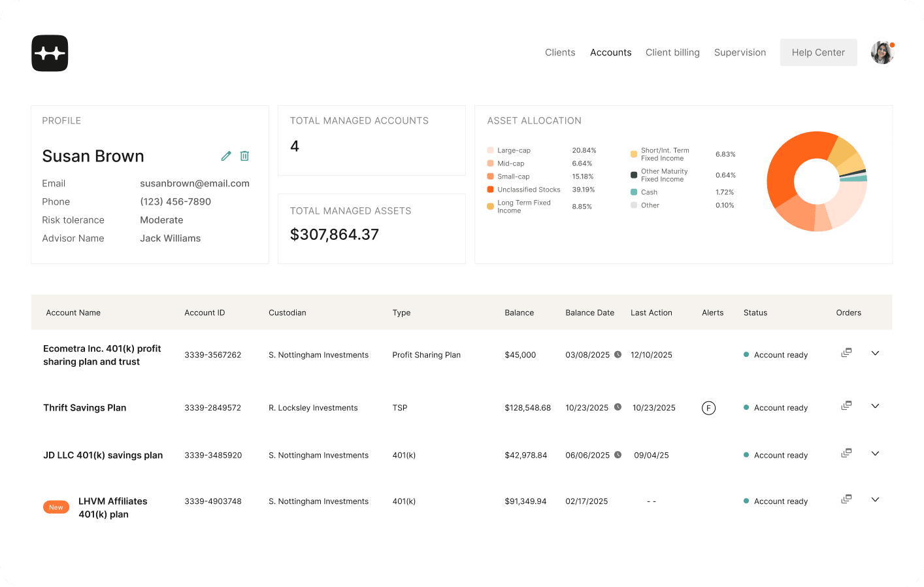Click the app logo icon
The height and width of the screenshot is (587, 924).
(x=50, y=53)
